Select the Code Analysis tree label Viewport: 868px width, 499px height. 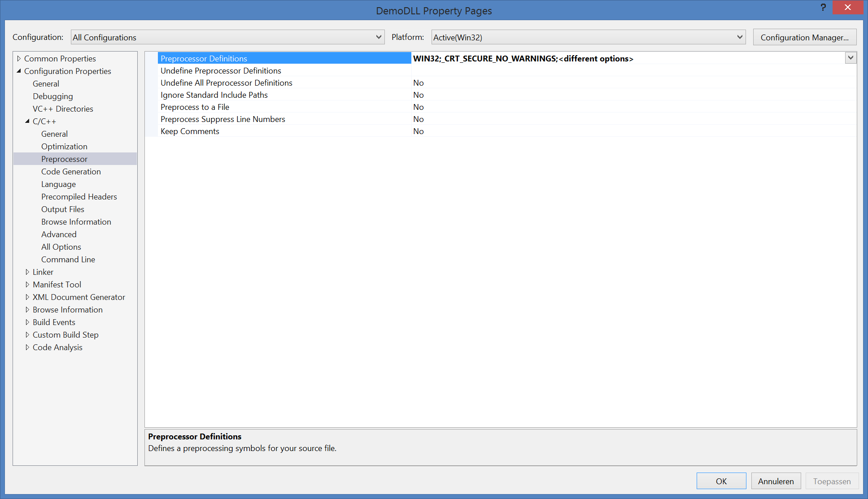click(57, 347)
